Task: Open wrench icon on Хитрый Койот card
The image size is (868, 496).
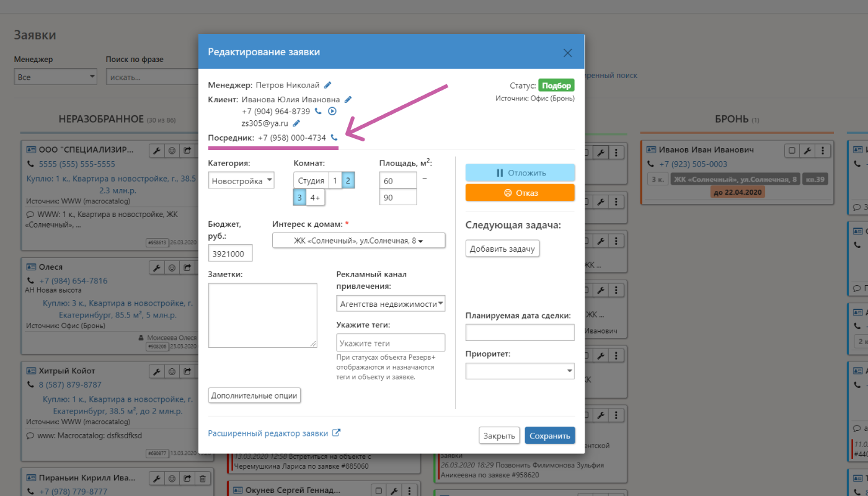Action: [157, 371]
